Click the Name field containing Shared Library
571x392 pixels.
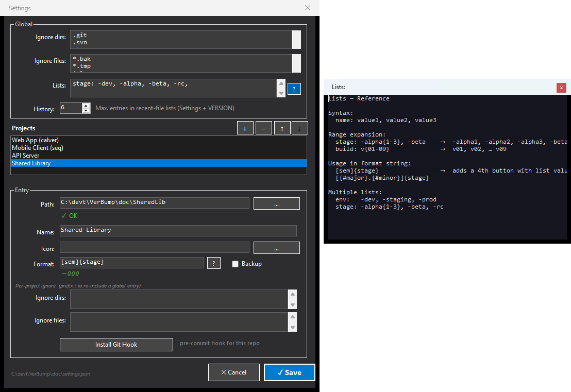[178, 230]
